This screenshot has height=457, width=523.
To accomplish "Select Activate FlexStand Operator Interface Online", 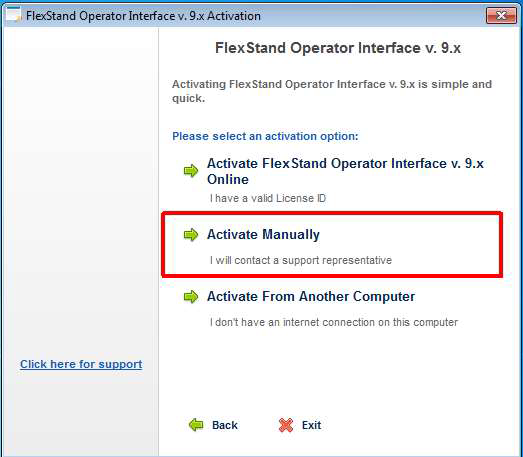I will point(345,171).
